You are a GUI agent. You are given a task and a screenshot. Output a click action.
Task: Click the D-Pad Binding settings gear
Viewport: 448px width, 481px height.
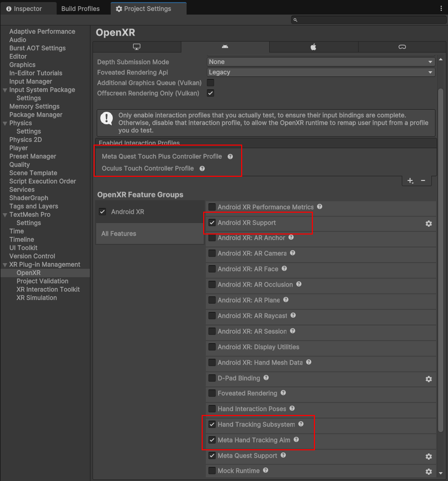point(428,379)
